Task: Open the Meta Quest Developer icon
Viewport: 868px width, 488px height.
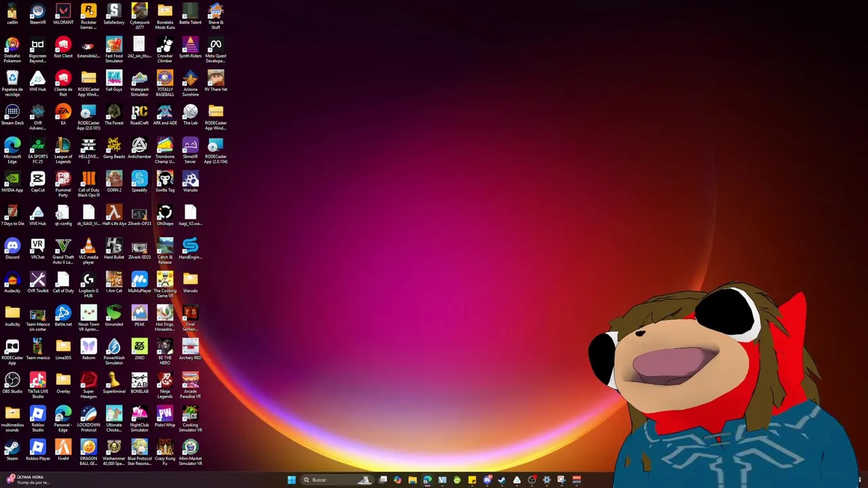Action: point(216,50)
